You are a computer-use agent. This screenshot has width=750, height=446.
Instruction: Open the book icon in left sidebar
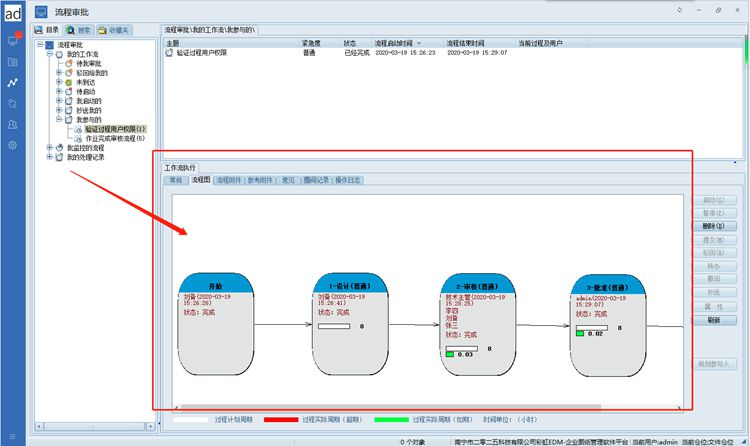coord(13,62)
